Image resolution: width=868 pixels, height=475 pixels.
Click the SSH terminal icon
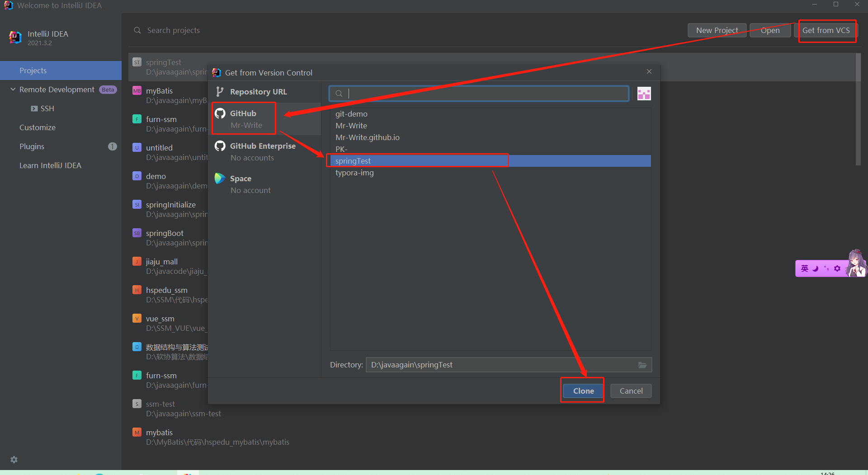[x=34, y=108]
